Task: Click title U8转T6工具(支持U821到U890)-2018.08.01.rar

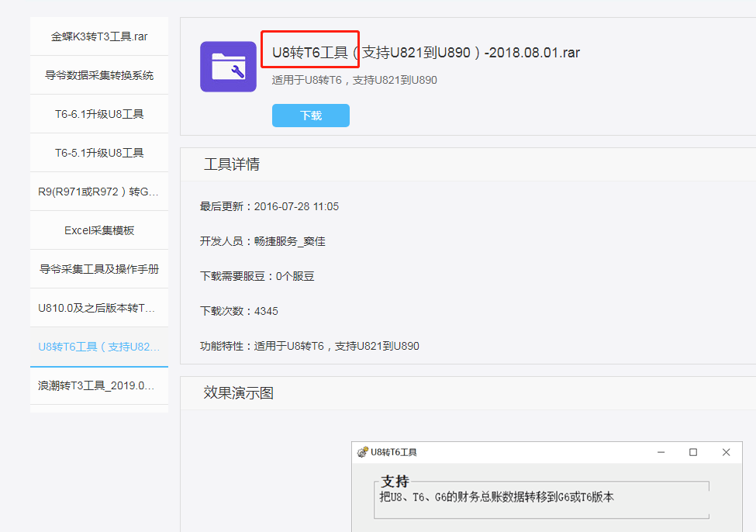Action: click(x=426, y=52)
